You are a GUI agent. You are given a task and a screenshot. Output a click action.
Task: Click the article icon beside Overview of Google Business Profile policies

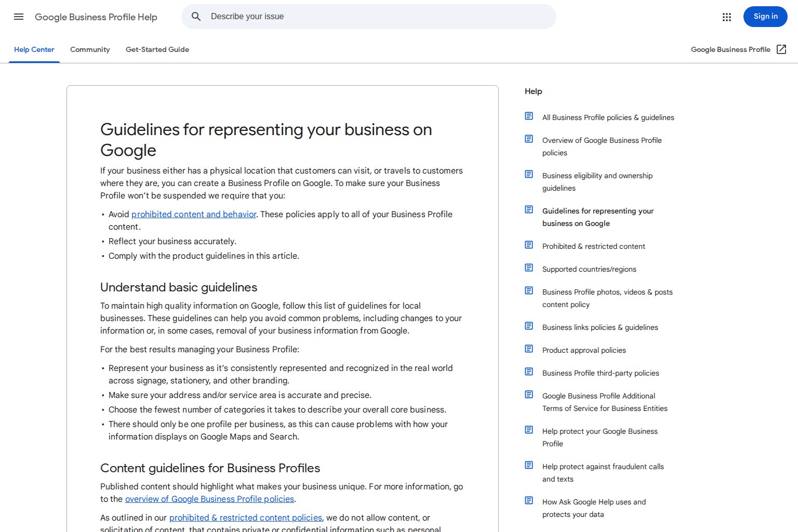coord(529,139)
